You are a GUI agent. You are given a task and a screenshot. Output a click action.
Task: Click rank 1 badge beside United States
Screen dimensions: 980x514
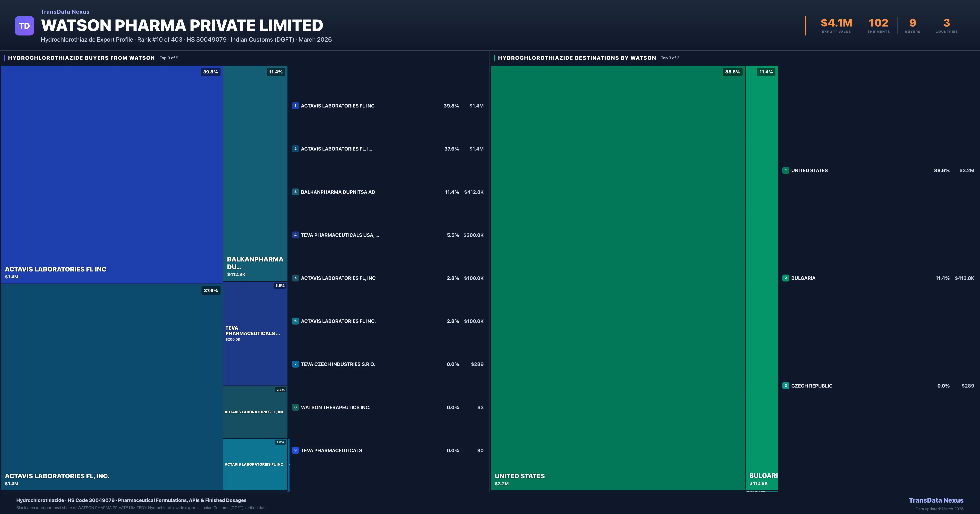click(786, 170)
